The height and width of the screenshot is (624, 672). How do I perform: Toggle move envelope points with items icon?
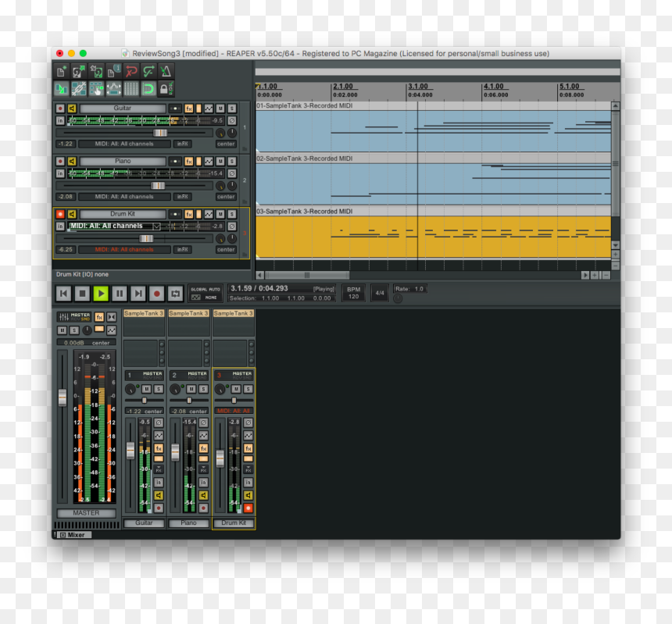pos(113,89)
